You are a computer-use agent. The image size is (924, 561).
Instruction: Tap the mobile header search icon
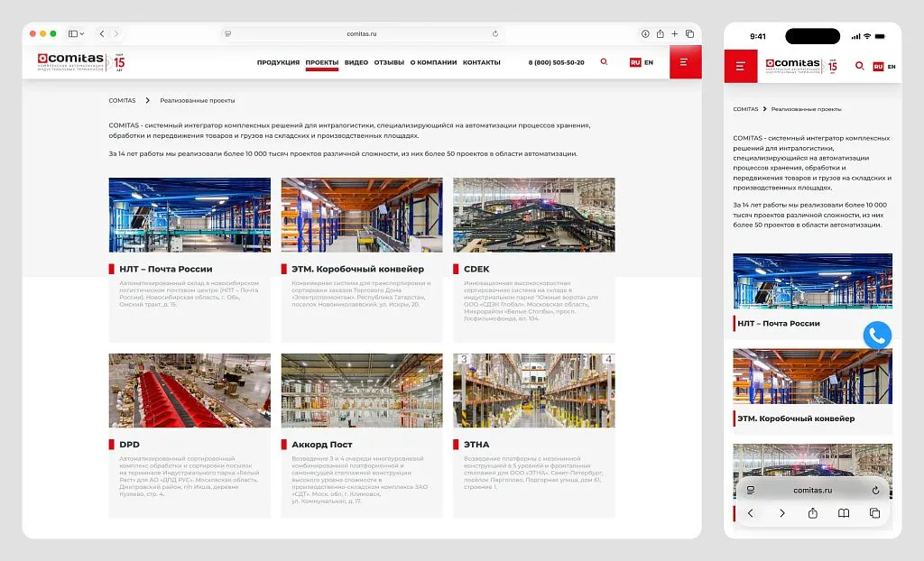tap(859, 66)
